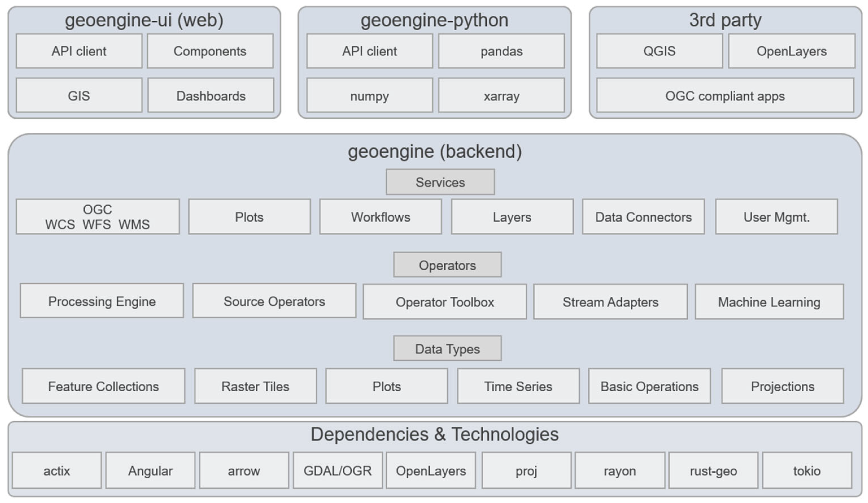Select the tokio dependency box

[807, 471]
